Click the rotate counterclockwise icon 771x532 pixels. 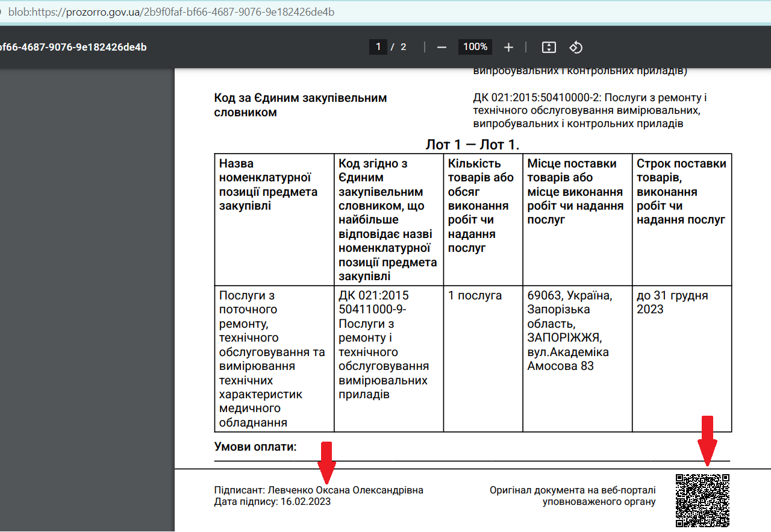(x=576, y=47)
